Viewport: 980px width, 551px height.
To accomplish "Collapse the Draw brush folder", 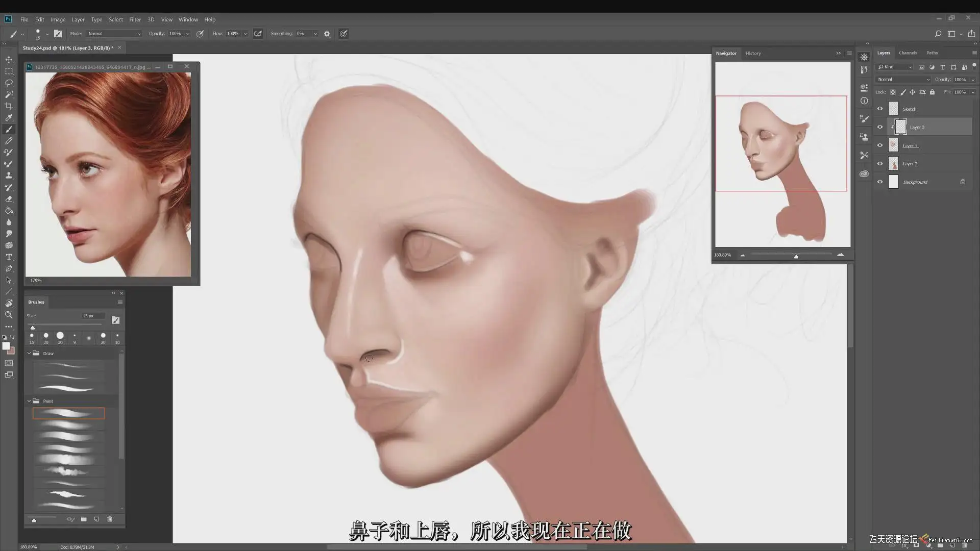I will 29,353.
